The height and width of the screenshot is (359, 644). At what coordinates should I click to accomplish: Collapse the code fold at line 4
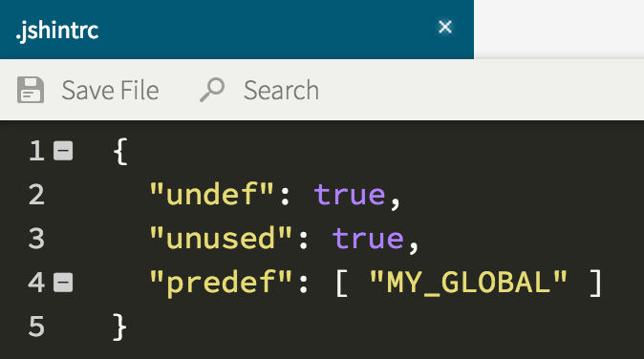coord(63,283)
